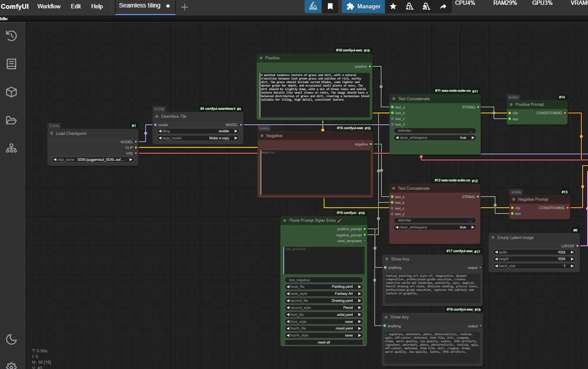Click the node tree hierarchy sidebar icon

11,148
